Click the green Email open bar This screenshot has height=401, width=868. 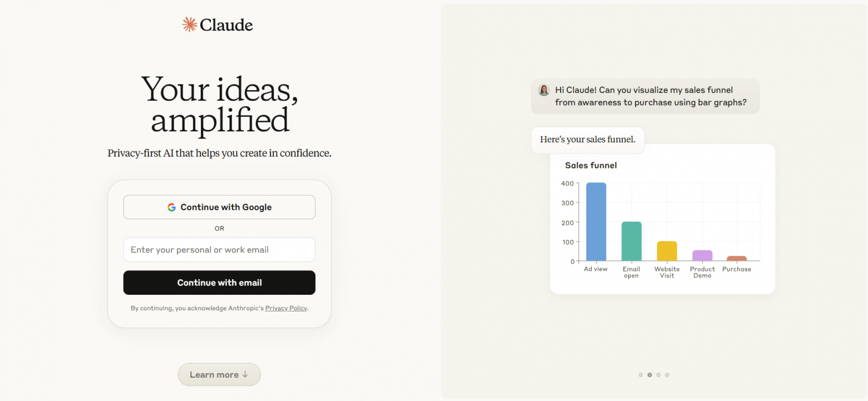pyautogui.click(x=632, y=241)
